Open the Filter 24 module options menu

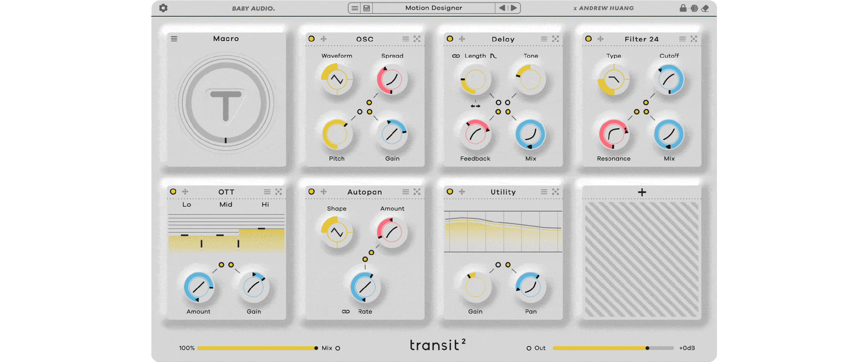[x=683, y=39]
